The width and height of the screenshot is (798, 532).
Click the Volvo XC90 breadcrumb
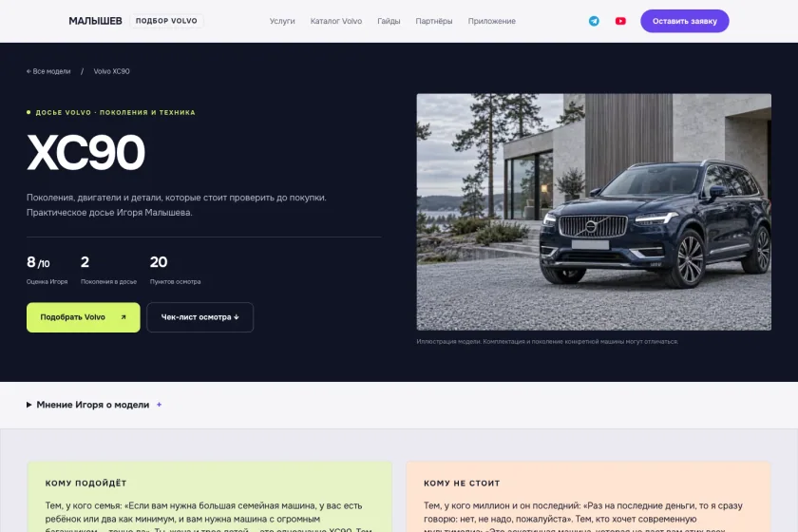(111, 71)
